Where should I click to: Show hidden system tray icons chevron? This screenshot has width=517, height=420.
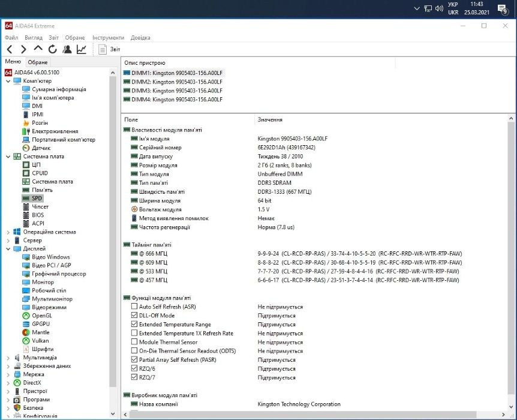[x=417, y=8]
